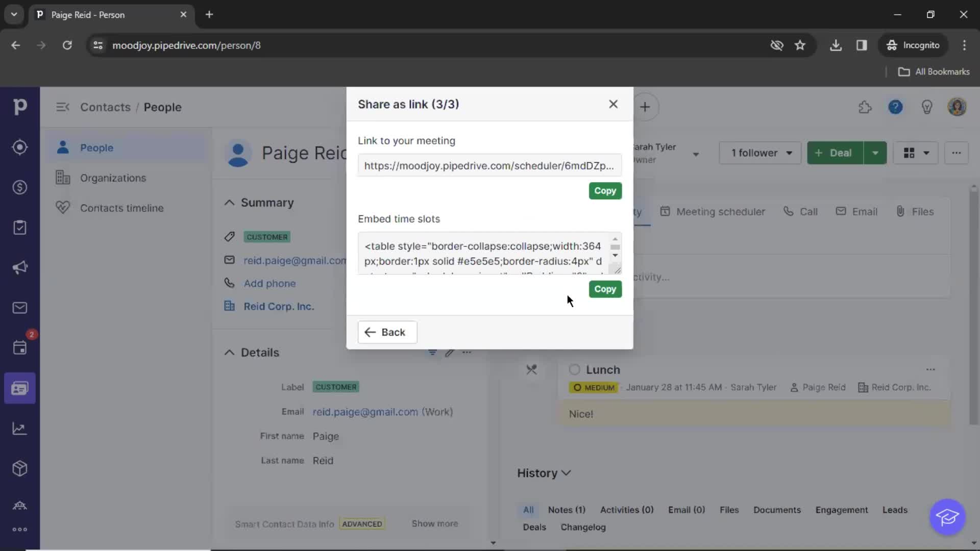Close the Share as link dialog
This screenshot has height=551, width=980.
612,104
